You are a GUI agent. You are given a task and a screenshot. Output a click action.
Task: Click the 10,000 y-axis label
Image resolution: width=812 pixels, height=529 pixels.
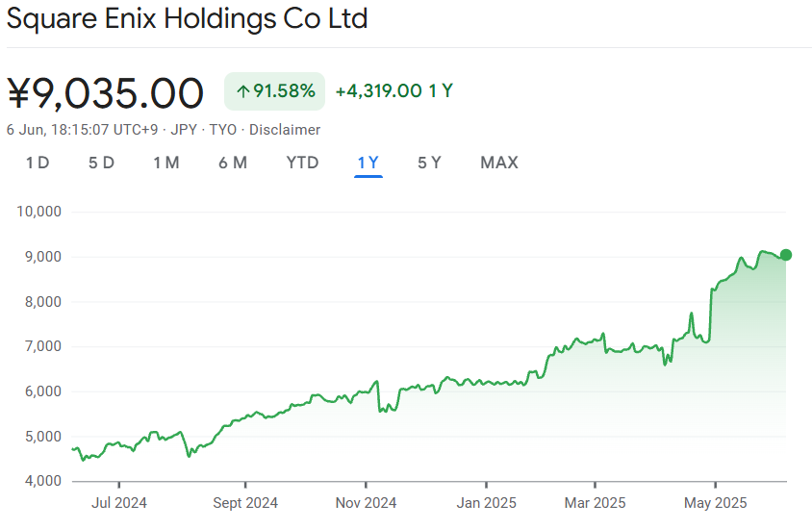click(x=38, y=212)
